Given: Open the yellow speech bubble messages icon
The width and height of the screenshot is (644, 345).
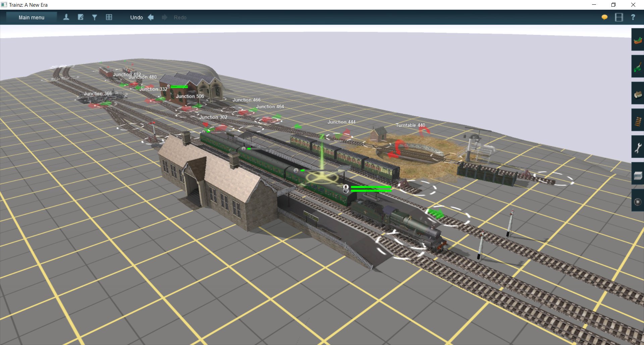Looking at the screenshot, I should point(604,17).
